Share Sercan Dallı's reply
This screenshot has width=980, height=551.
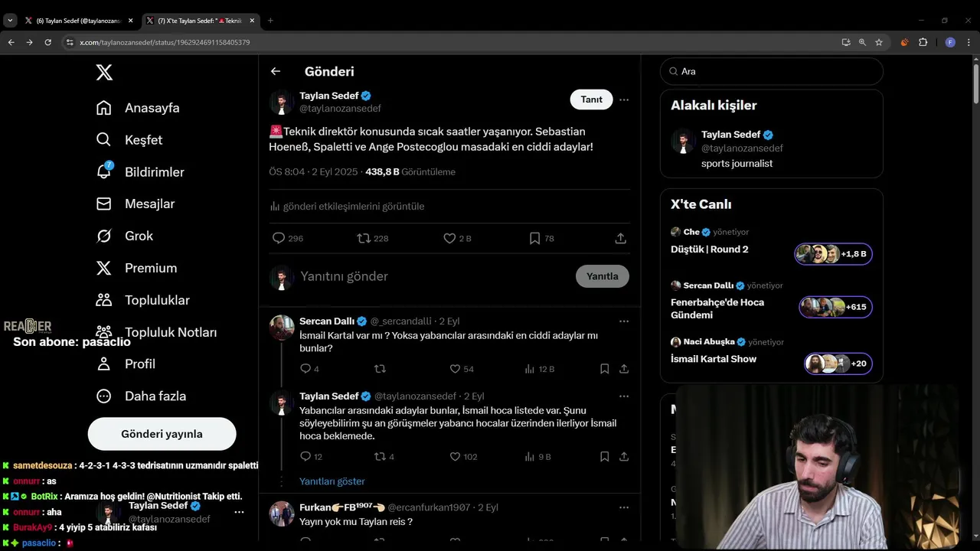(624, 369)
